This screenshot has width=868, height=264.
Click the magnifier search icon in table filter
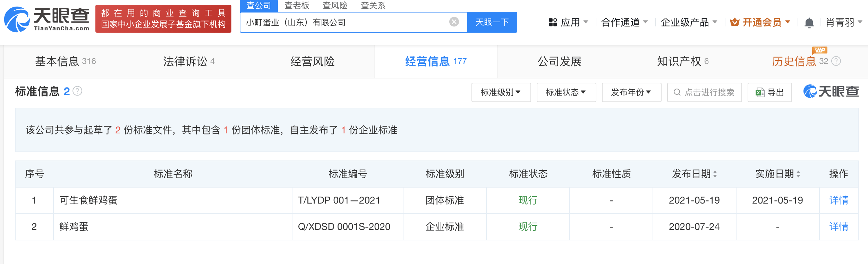[677, 92]
